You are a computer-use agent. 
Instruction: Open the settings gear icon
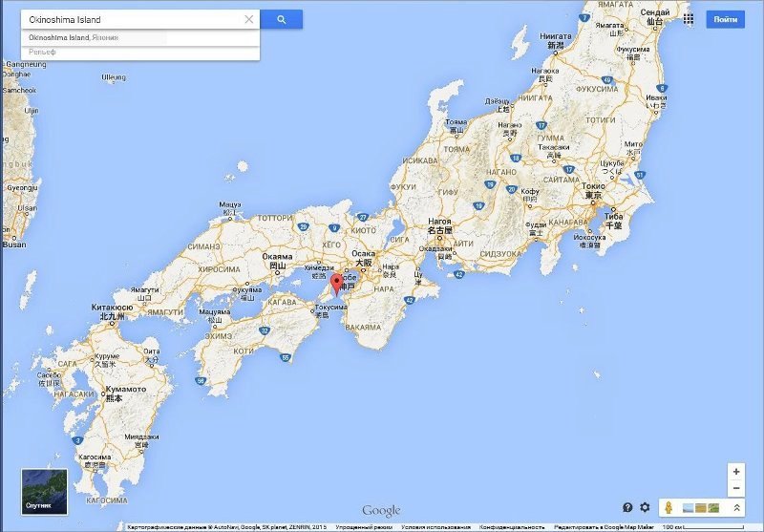[645, 507]
